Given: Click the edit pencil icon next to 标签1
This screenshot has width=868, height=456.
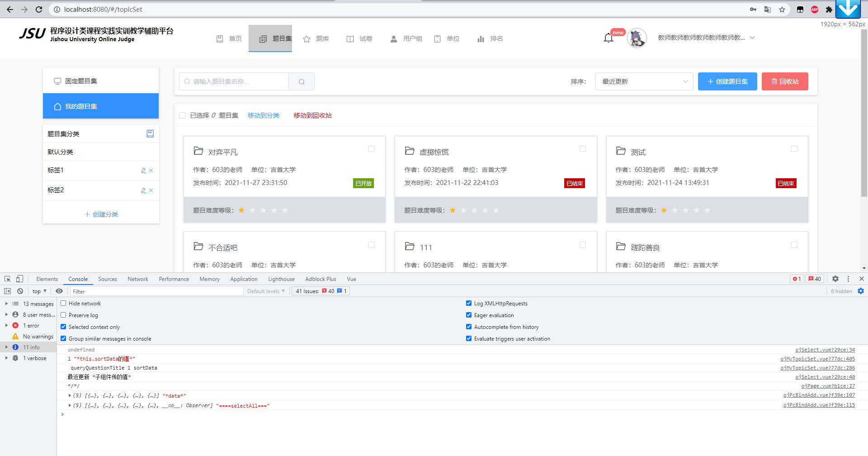Looking at the screenshot, I should point(143,170).
